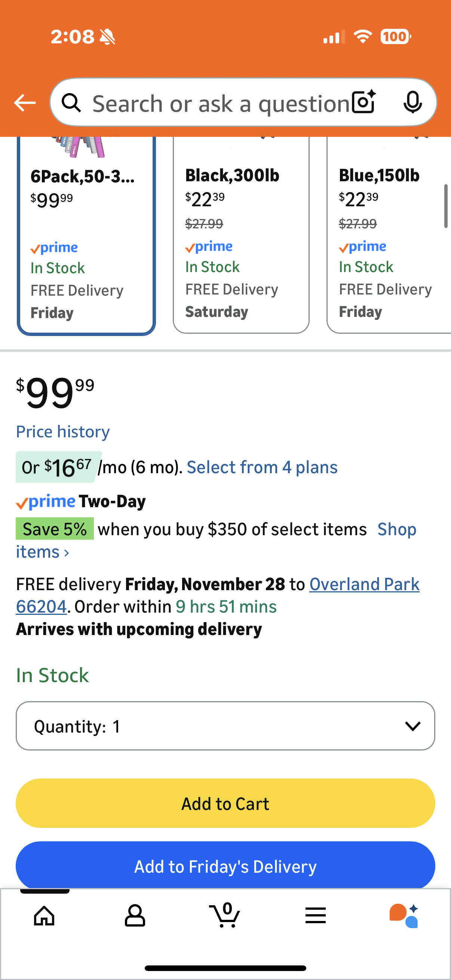Screen dimensions: 451x980
Task: Change the Overland Park 66204 delivery address
Action: pyautogui.click(x=364, y=584)
